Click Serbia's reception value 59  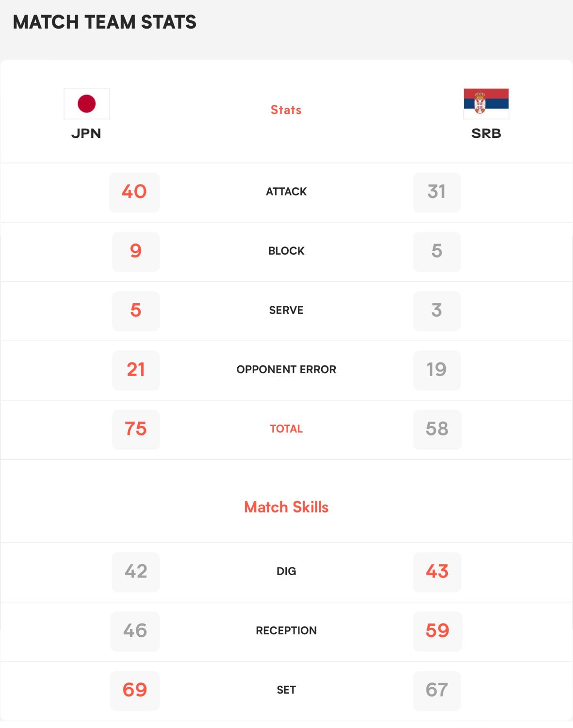click(x=438, y=631)
